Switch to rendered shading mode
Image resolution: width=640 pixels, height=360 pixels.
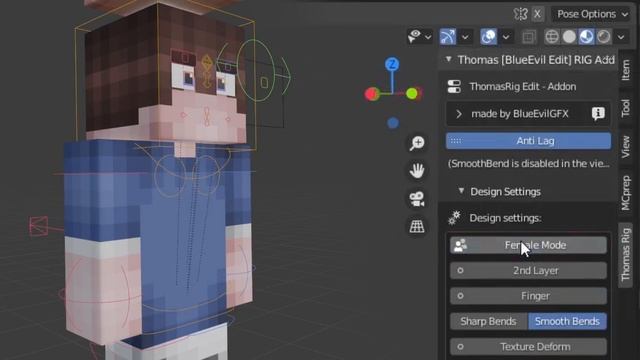[x=604, y=37]
